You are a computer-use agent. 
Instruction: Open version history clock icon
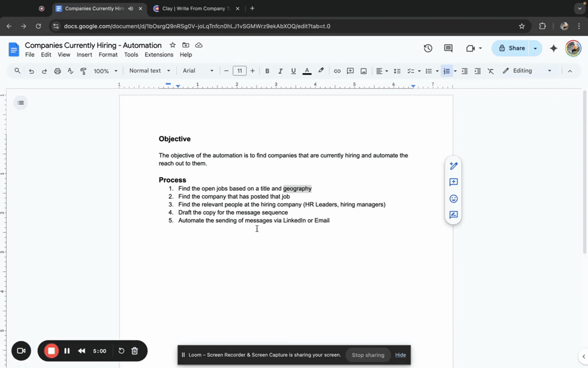(428, 48)
